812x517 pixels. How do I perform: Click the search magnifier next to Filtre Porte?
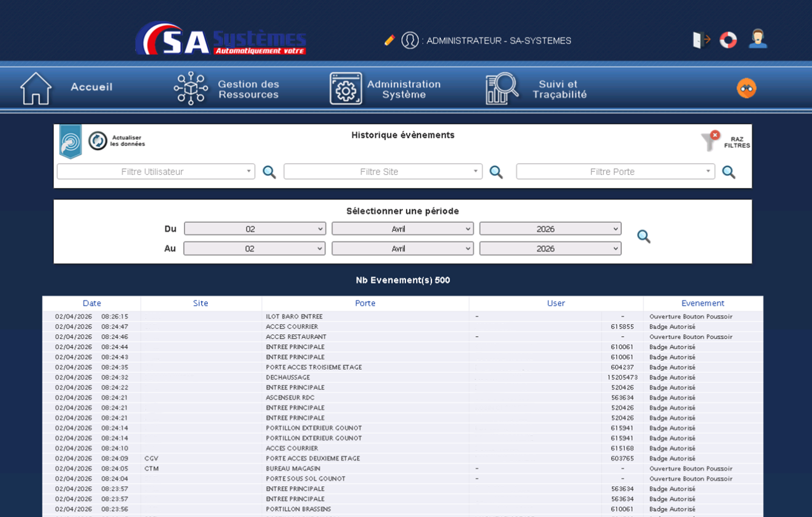coord(728,172)
